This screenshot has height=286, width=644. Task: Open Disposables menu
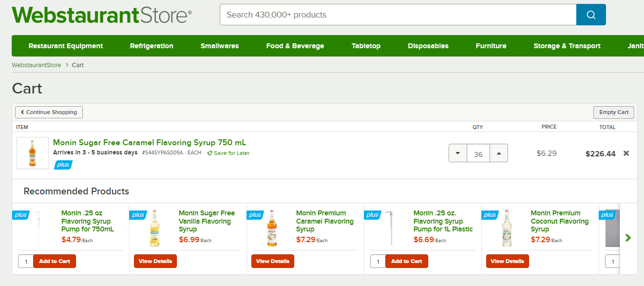[428, 46]
